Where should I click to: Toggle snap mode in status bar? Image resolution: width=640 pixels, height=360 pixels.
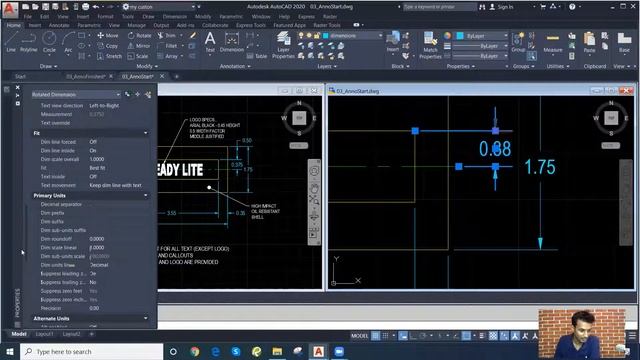pyautogui.click(x=385, y=336)
